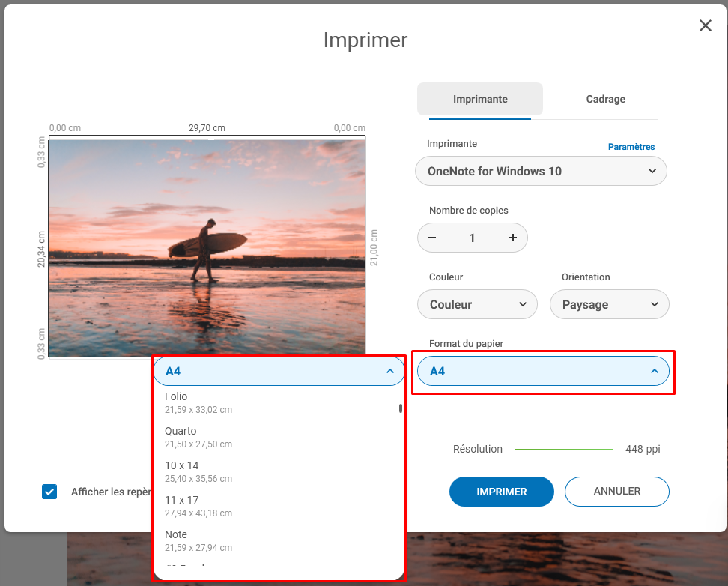Collapse the A4 paper format dropdown on the right
Viewport: 728px width, 586px height.
543,371
